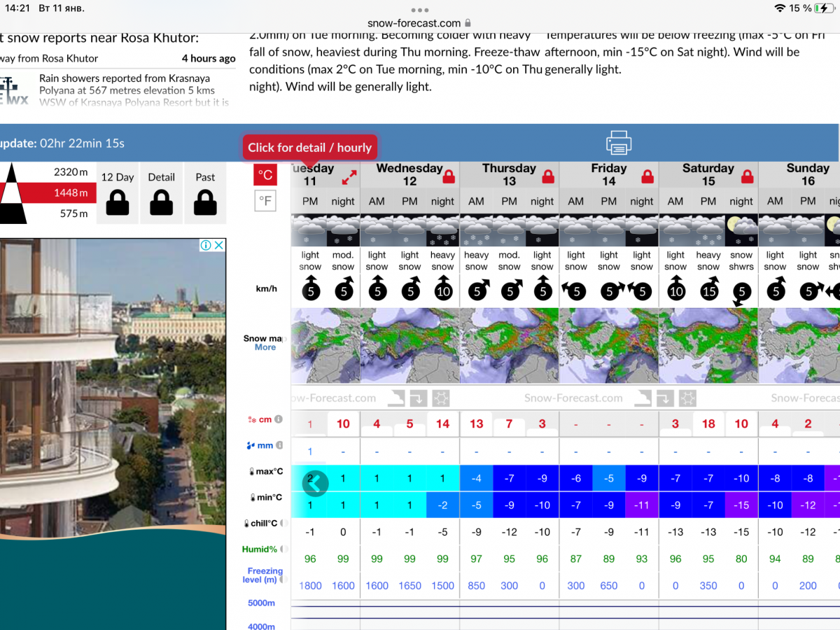Click the Saturday night column header

pos(741,202)
